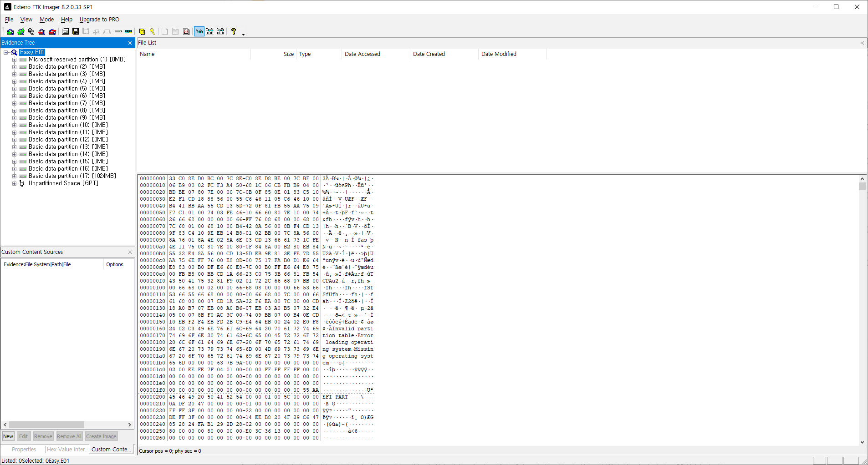The width and height of the screenshot is (868, 465).
Task: Open the Mode menu
Action: tap(46, 20)
